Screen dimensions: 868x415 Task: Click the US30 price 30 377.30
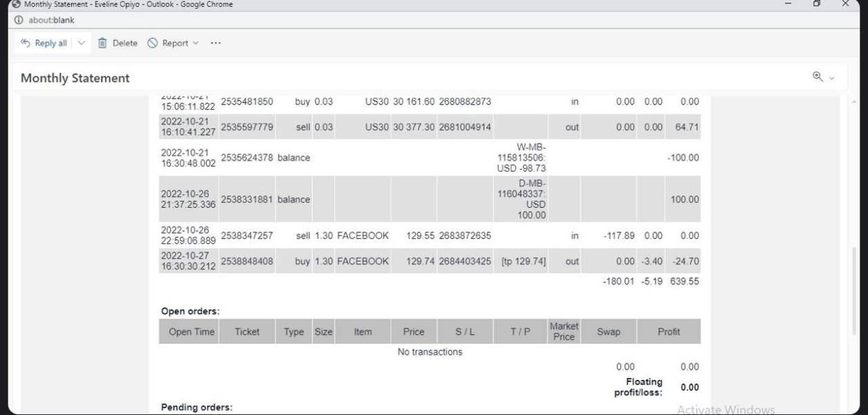pyautogui.click(x=414, y=127)
